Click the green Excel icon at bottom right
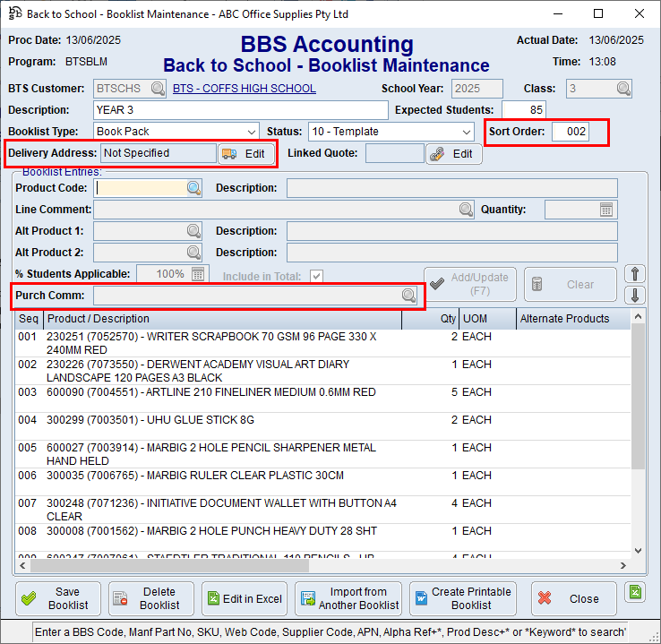This screenshot has height=644, width=661. [x=635, y=592]
